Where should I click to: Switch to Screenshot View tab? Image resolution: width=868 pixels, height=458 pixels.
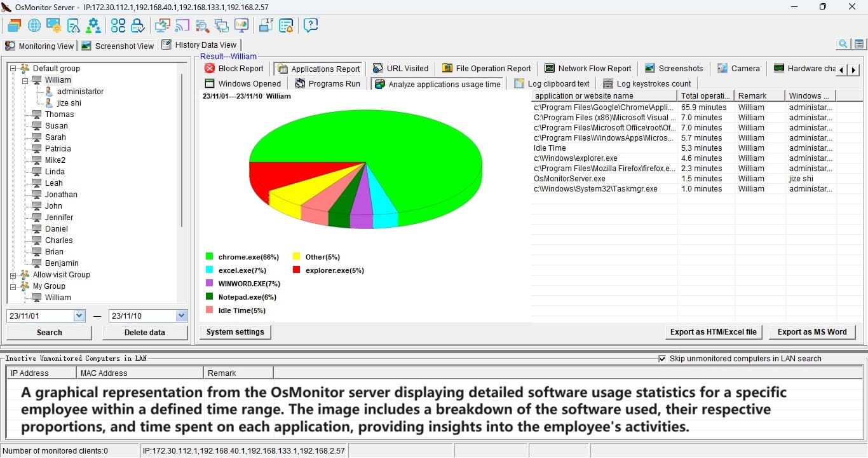[118, 46]
